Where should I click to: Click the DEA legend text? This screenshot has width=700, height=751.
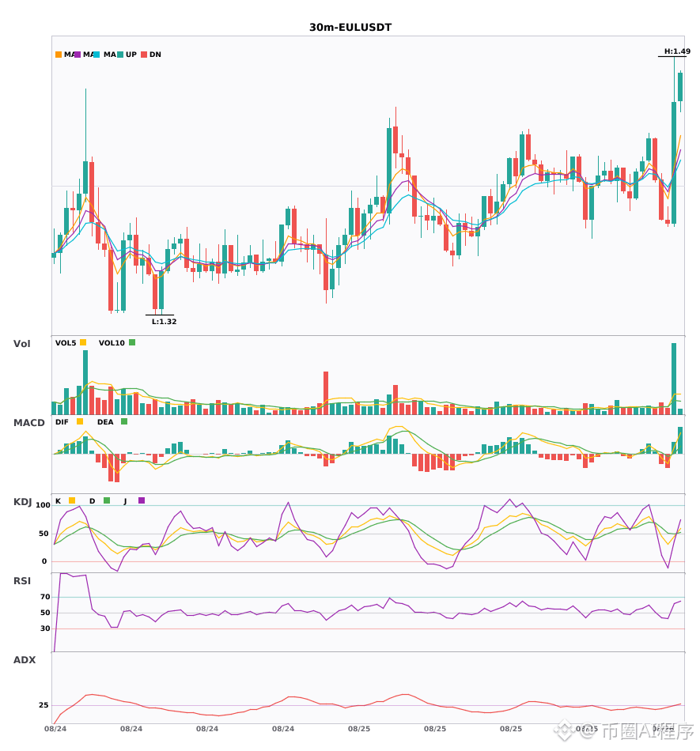coord(105,422)
